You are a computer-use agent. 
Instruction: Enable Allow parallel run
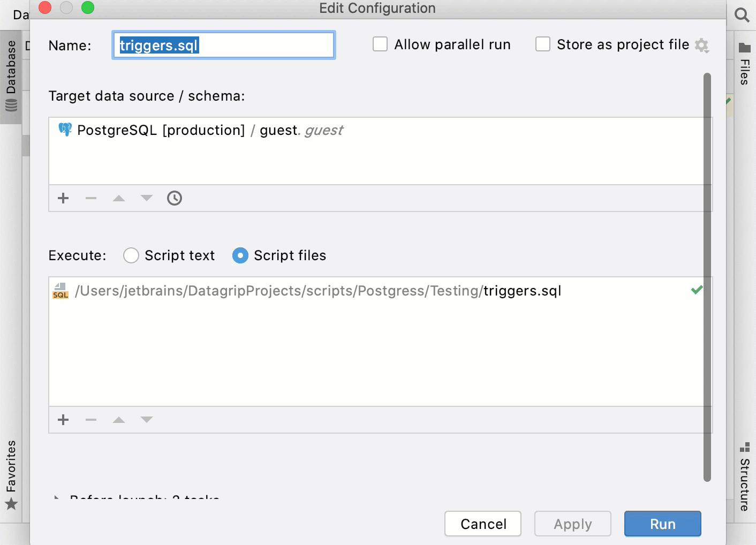380,44
